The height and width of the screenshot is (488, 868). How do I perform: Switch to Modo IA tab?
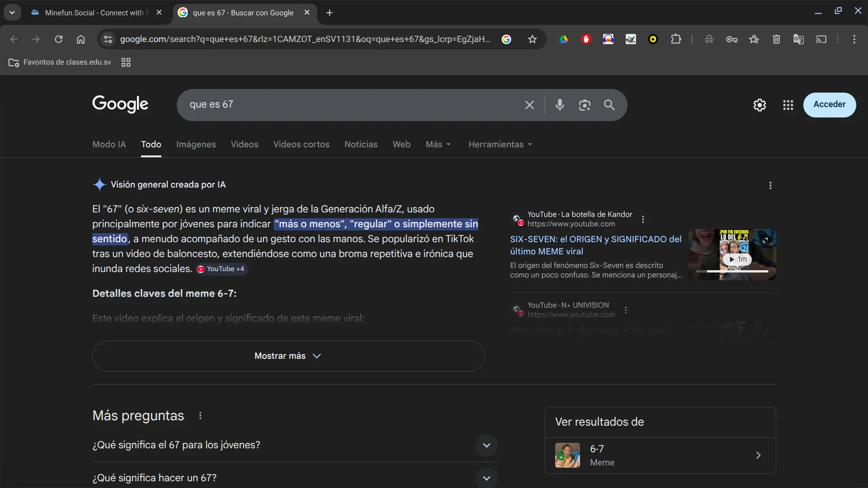109,144
